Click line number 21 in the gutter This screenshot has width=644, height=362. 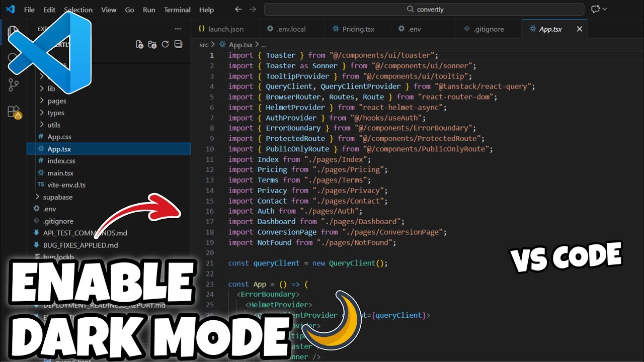(x=210, y=263)
